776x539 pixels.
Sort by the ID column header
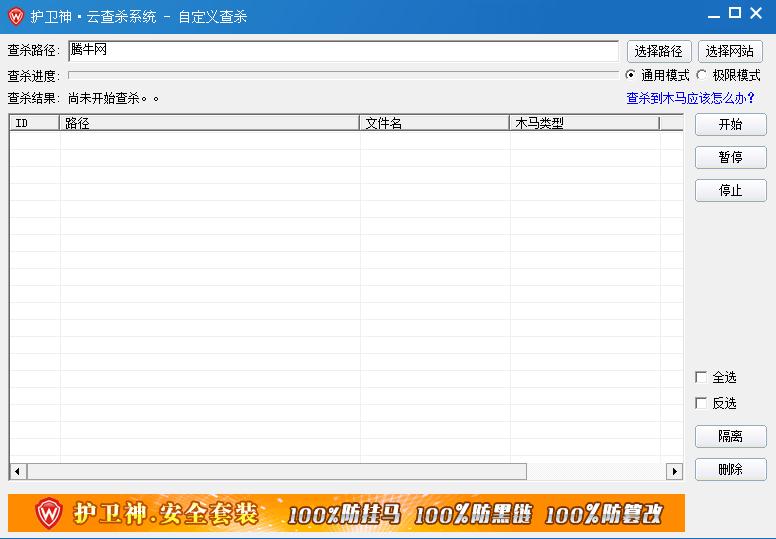tap(35, 123)
